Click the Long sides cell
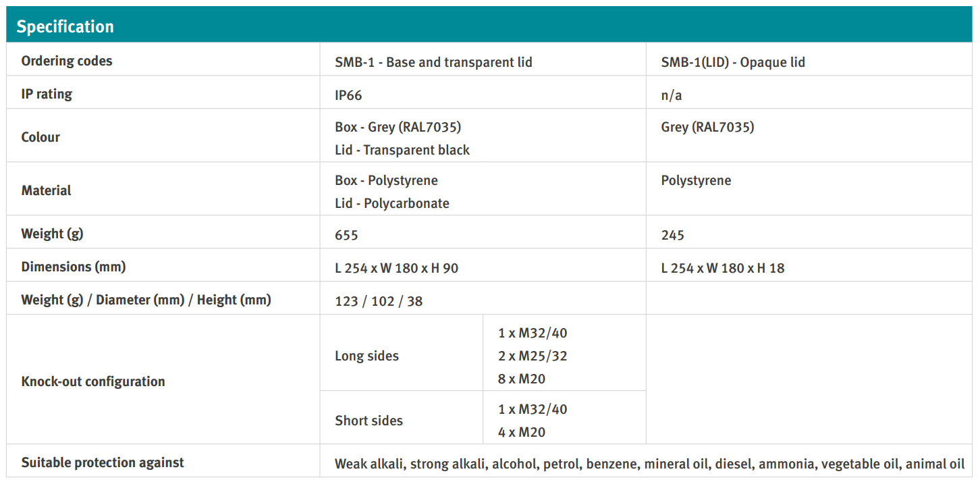The height and width of the screenshot is (484, 980). tap(366, 356)
